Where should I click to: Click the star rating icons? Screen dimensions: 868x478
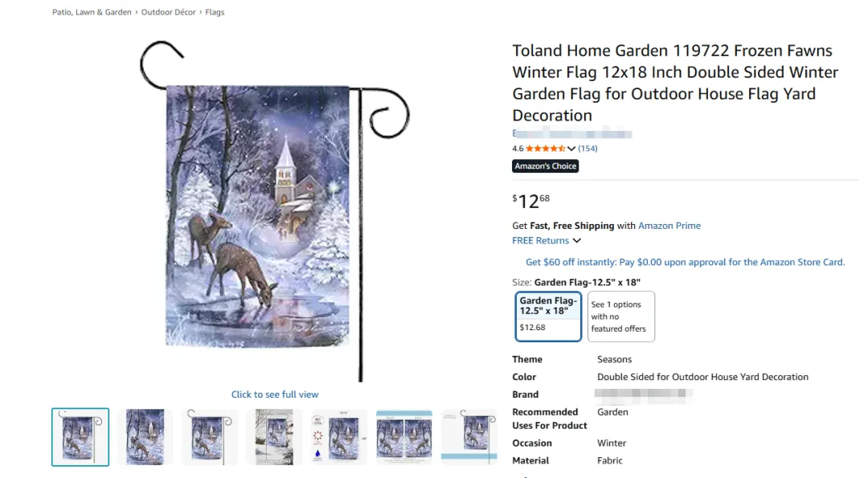point(545,149)
